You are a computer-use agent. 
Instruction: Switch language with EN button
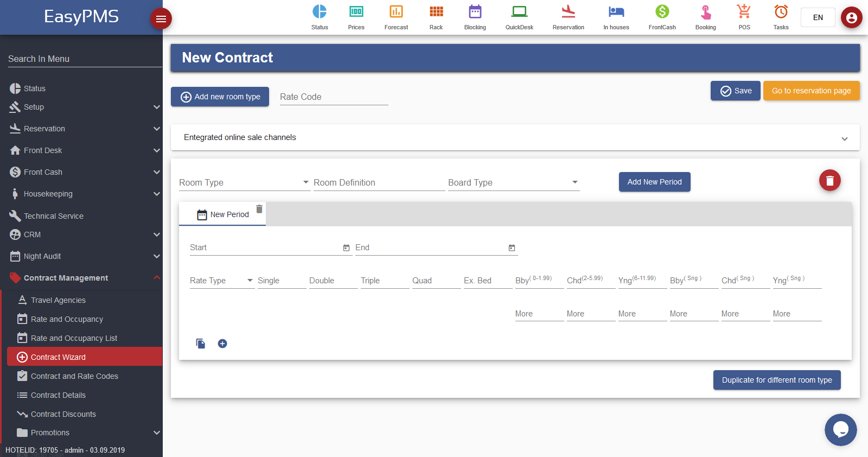818,17
